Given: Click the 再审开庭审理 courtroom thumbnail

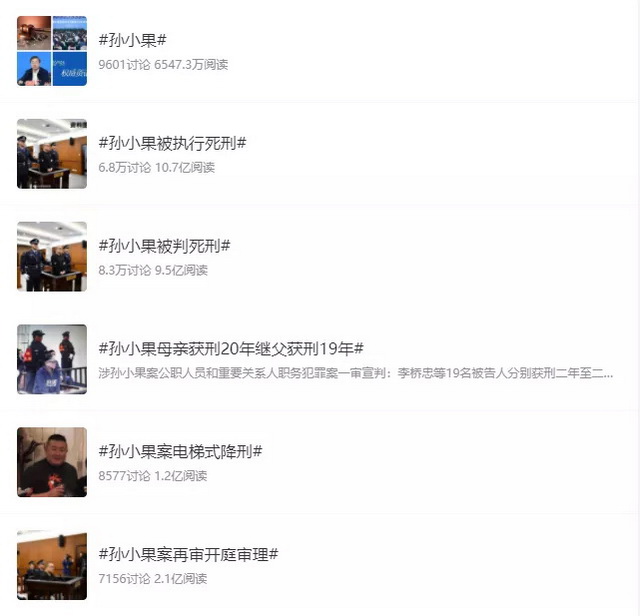Looking at the screenshot, I should click(x=52, y=565).
